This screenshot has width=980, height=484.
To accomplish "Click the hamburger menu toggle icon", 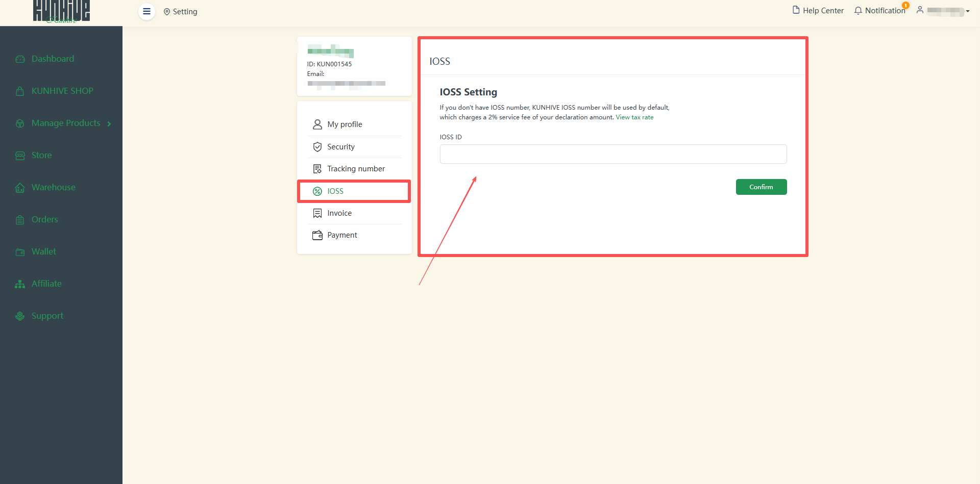I will pyautogui.click(x=146, y=11).
